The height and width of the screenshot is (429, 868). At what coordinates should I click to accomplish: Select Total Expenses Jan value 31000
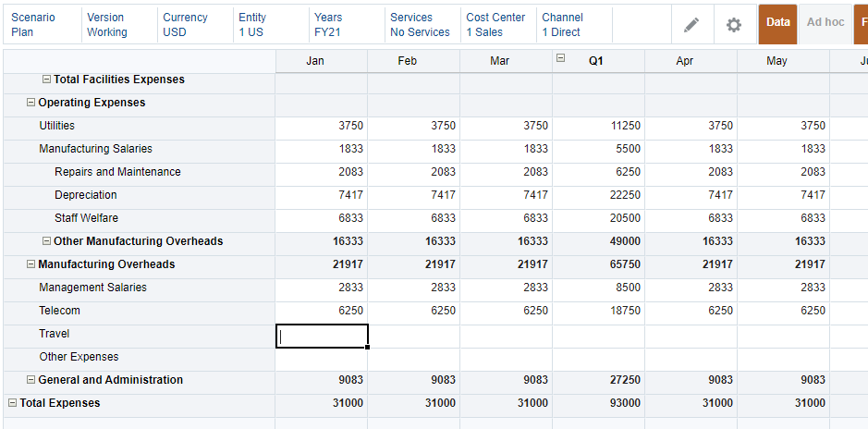point(321,406)
